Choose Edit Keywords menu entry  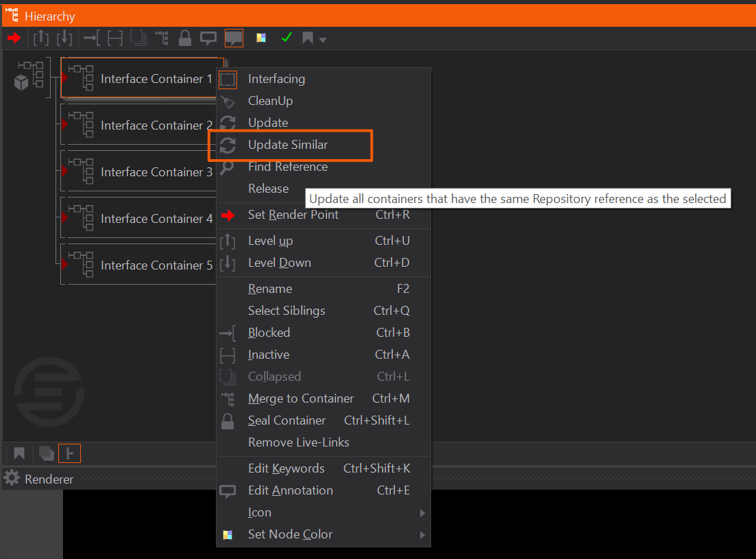[323, 468]
